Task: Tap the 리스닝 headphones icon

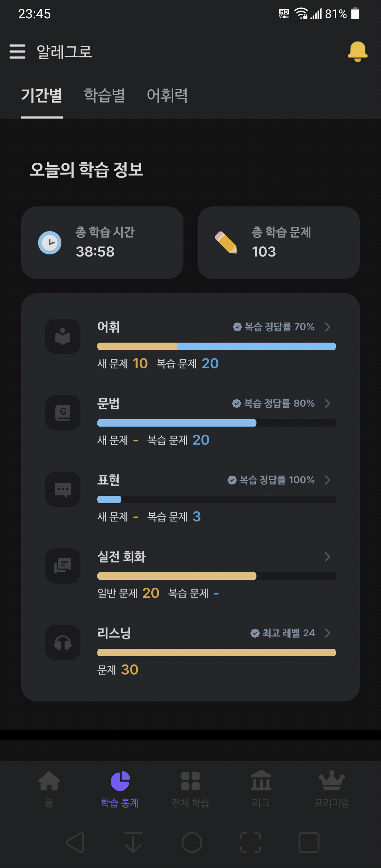Action: point(63,643)
